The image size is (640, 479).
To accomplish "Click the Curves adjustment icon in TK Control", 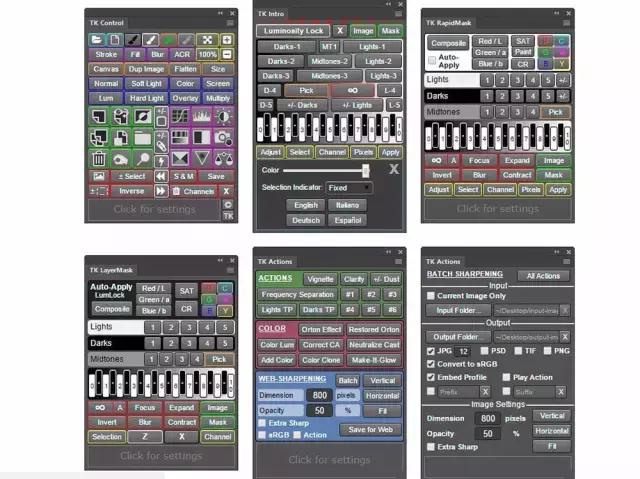I will click(x=180, y=116).
